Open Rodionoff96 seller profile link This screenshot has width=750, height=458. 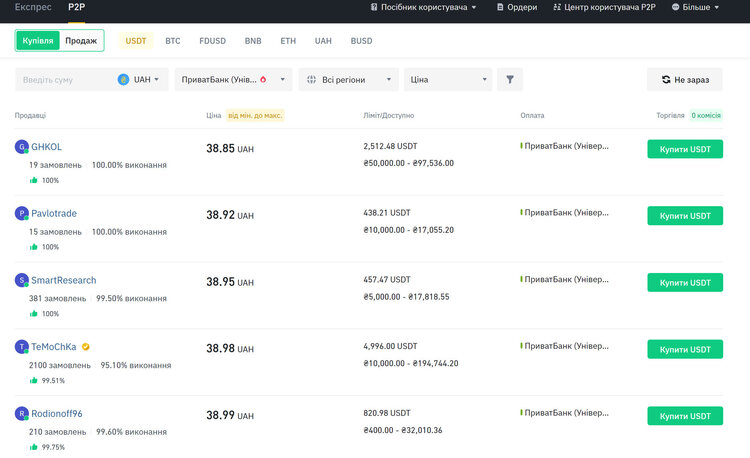[x=57, y=414]
